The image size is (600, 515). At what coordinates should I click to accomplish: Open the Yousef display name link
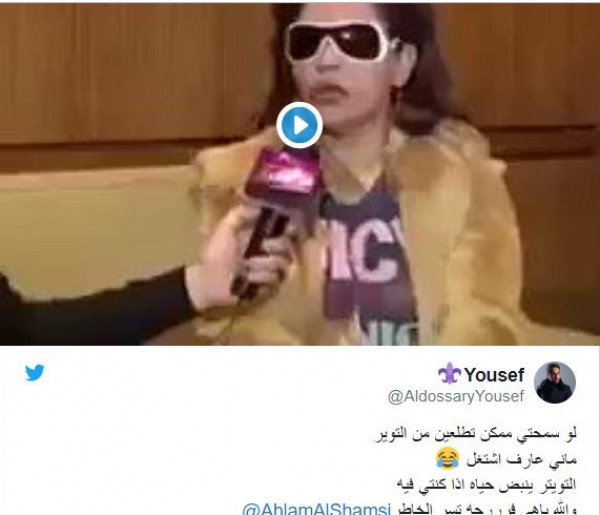494,374
